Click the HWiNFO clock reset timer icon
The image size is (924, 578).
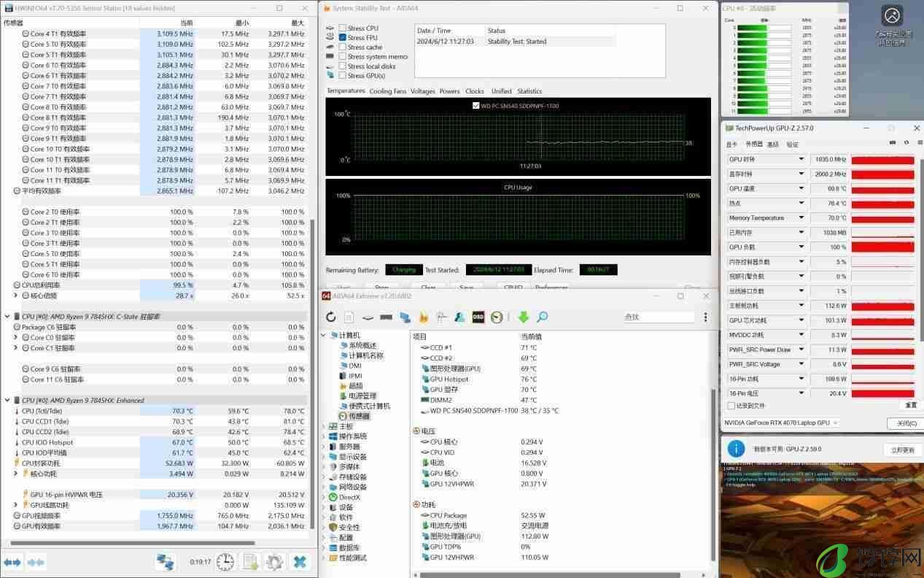click(x=225, y=561)
